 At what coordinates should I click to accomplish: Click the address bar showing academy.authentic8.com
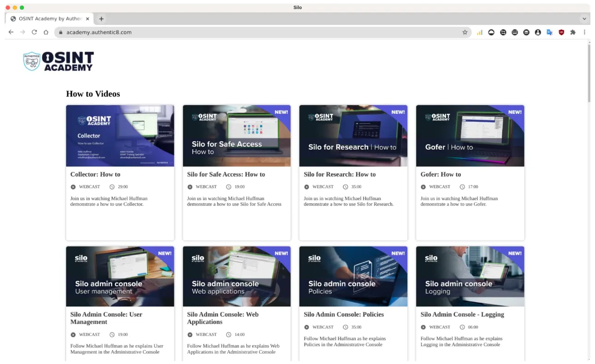263,32
